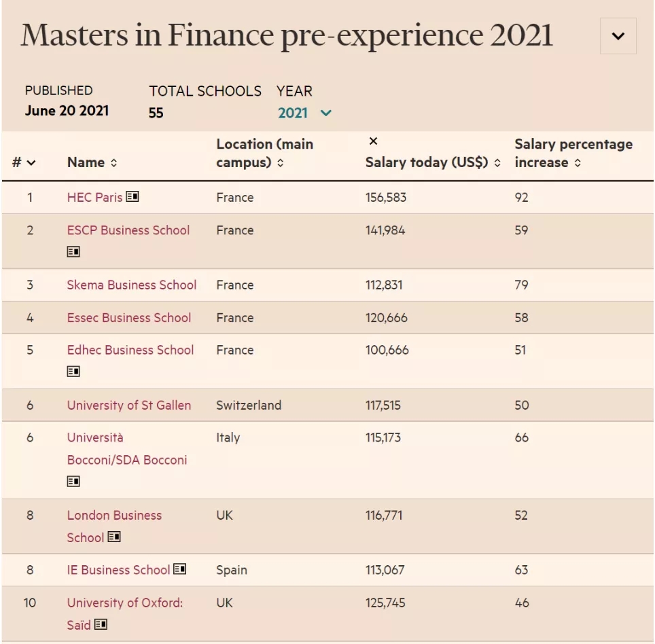Viewport: 655px width, 644px height.
Task: Open Essec Business School link
Action: 129,318
